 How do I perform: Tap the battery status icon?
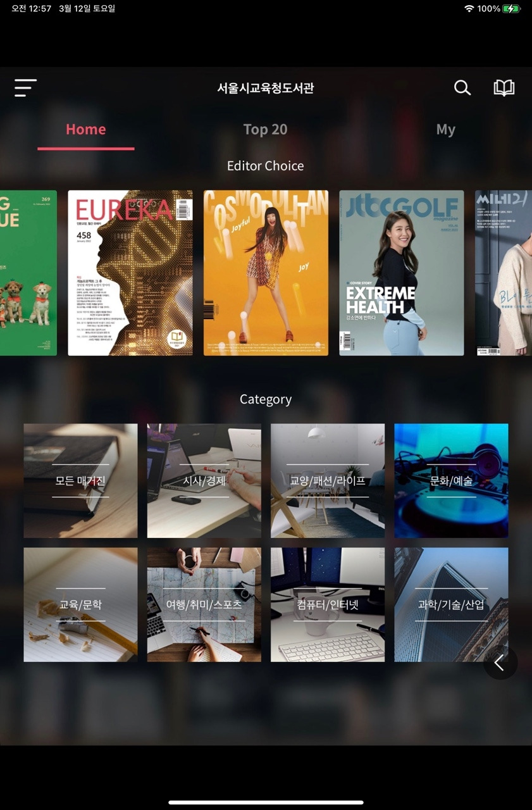click(511, 9)
